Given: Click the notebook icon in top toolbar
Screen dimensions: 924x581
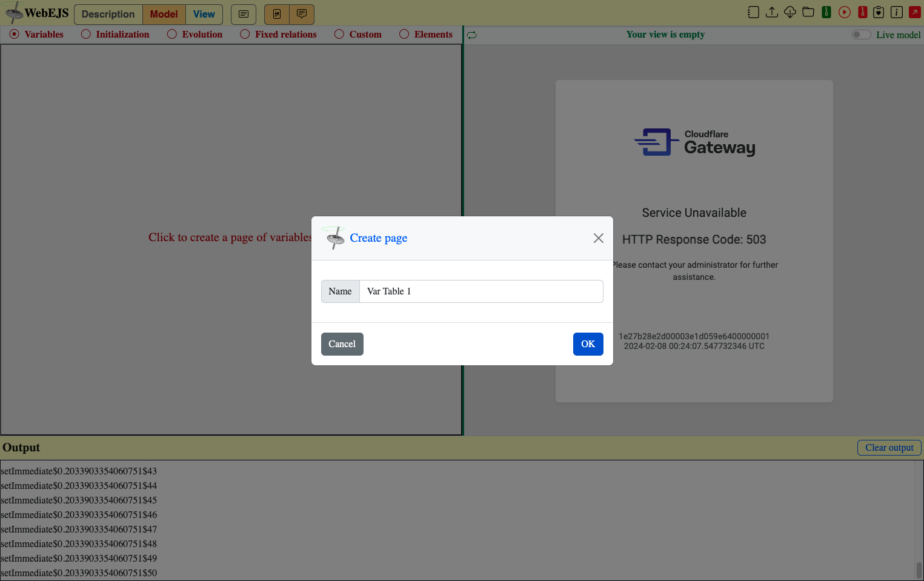Looking at the screenshot, I should [x=753, y=12].
